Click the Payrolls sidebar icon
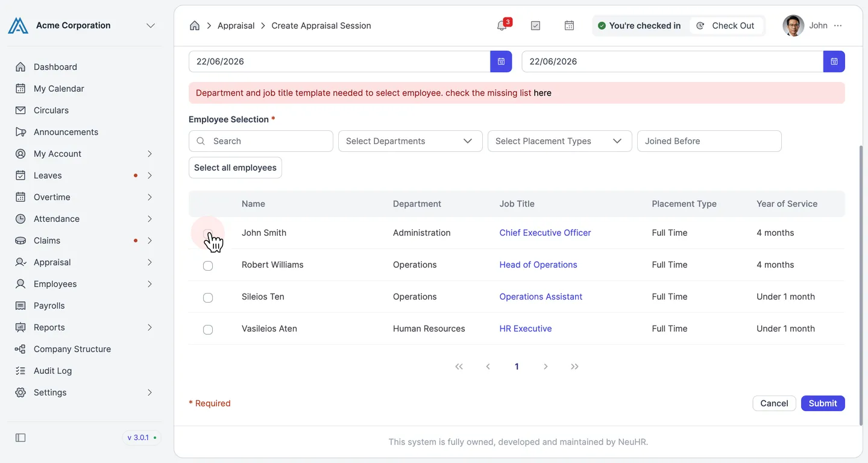The height and width of the screenshot is (463, 868). [x=20, y=306]
